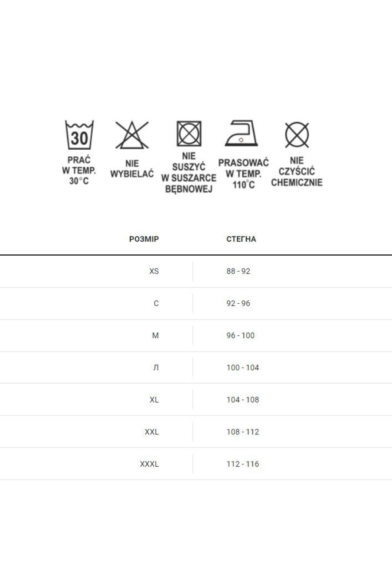The width and height of the screenshot is (392, 588).
Task: Select NIE SUSZYĆ W SUSZARCE BĘBNOWEJ text
Action: pyautogui.click(x=189, y=172)
